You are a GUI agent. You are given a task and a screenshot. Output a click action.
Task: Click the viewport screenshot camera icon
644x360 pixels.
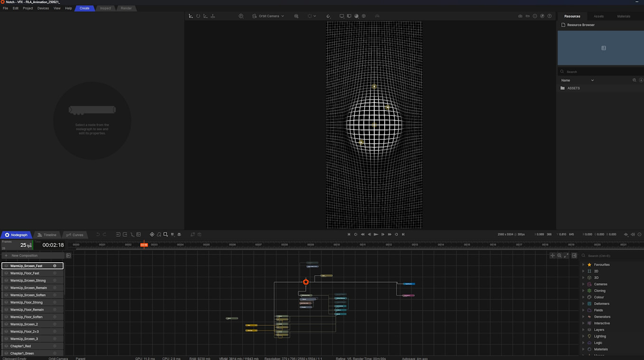pos(520,16)
